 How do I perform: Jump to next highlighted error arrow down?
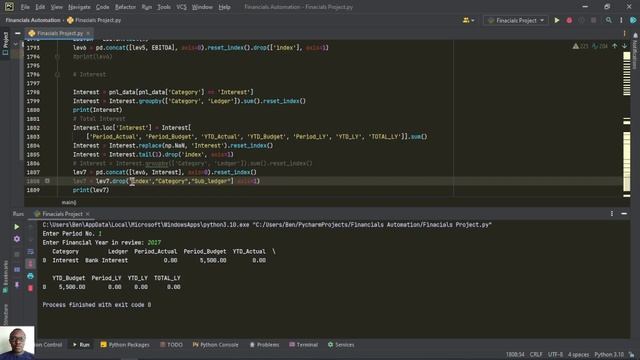coord(624,46)
